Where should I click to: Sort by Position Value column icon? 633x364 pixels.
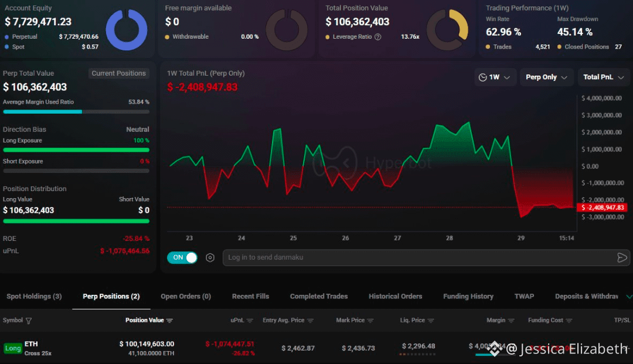[169, 321]
